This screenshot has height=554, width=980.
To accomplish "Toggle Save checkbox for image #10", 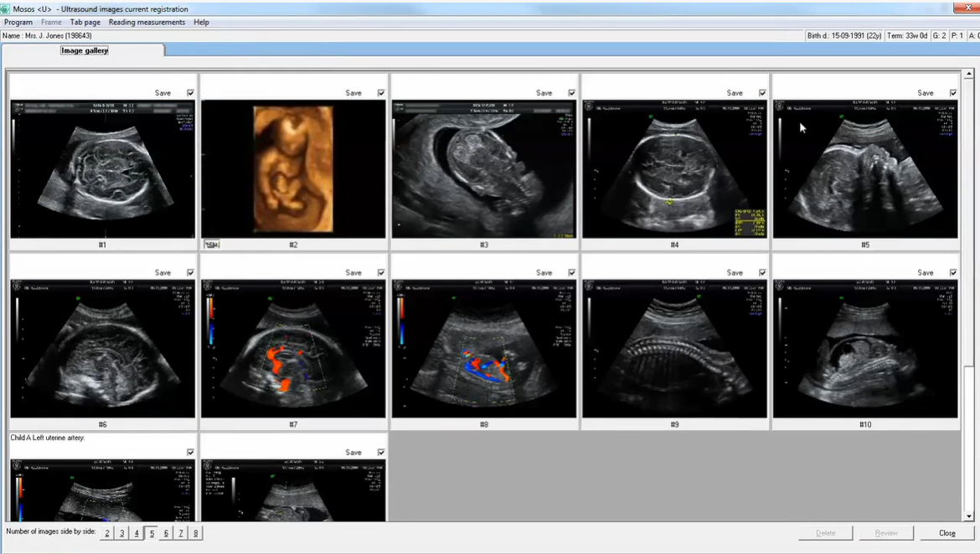I will coord(953,272).
